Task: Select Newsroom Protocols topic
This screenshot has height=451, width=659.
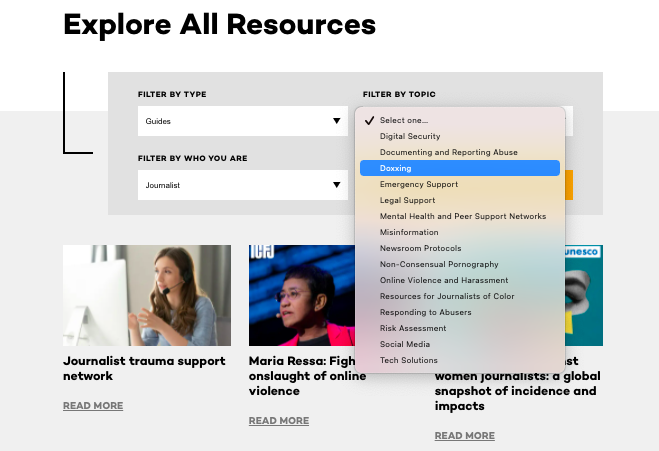Action: (460, 248)
